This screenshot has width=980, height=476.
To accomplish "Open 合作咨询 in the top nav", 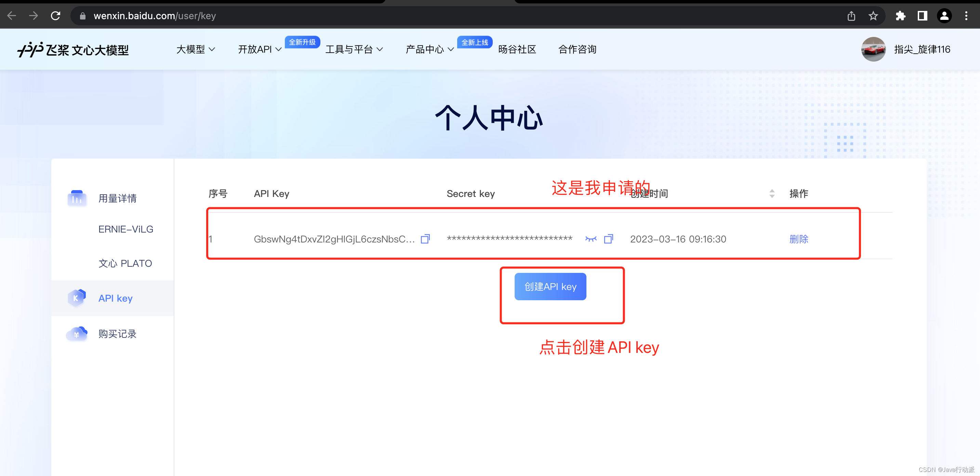I will point(577,50).
